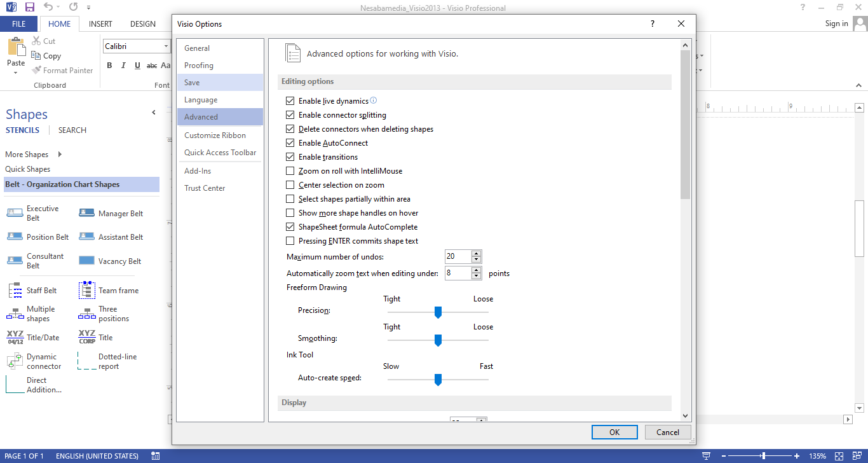
Task: Switch to the Trust Center category
Action: (205, 188)
